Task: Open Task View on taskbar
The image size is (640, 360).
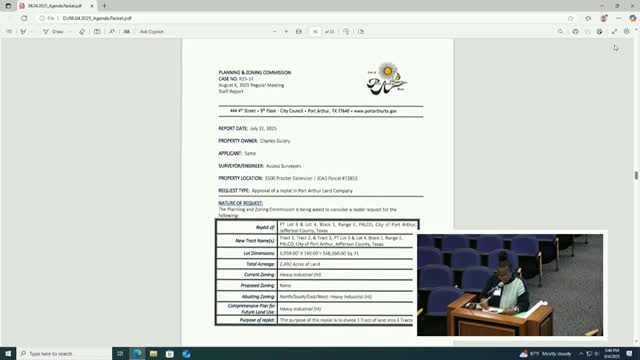Action: pyautogui.click(x=120, y=353)
